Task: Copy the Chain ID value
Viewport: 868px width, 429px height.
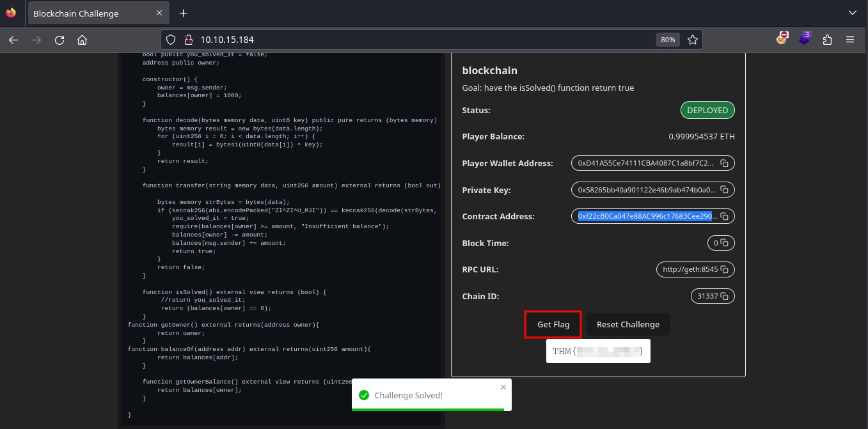Action: tap(724, 297)
